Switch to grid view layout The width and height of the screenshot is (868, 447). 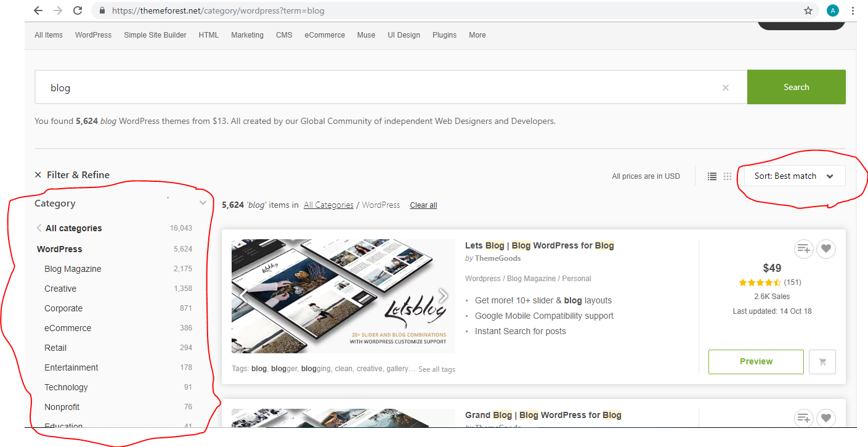[728, 176]
